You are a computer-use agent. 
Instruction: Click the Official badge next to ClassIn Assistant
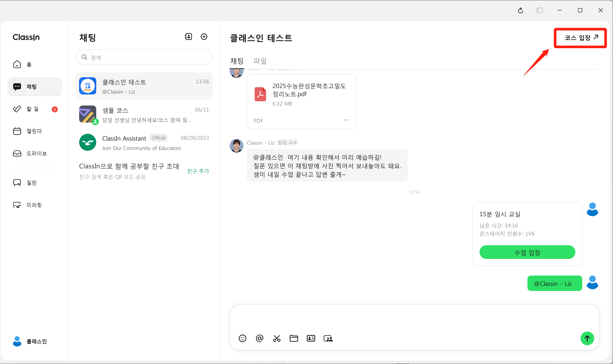point(159,138)
